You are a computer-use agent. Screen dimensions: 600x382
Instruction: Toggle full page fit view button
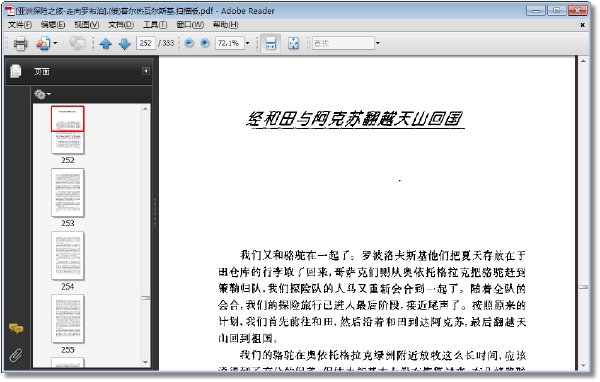(x=293, y=43)
